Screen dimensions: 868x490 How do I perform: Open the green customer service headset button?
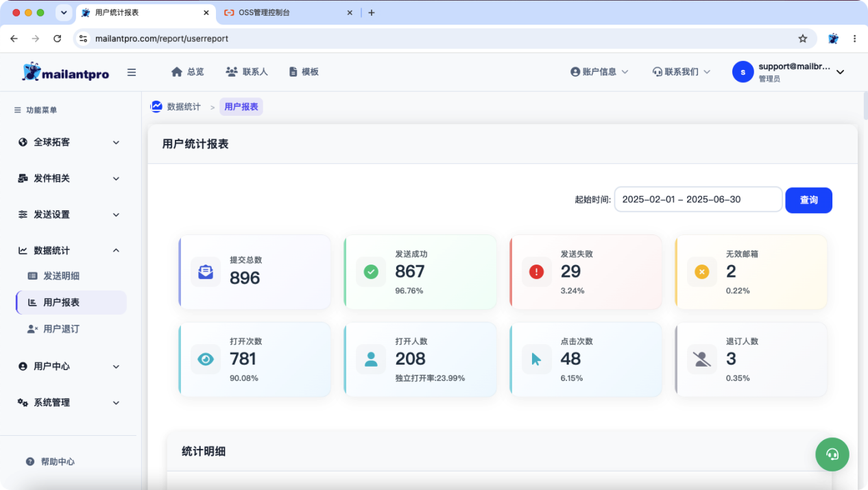pyautogui.click(x=832, y=454)
